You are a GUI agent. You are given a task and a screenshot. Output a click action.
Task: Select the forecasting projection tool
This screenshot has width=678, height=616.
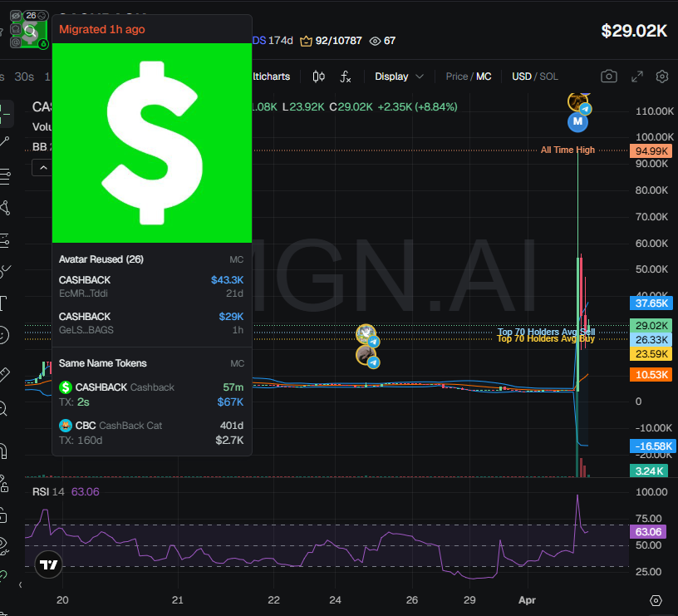tap(5, 240)
